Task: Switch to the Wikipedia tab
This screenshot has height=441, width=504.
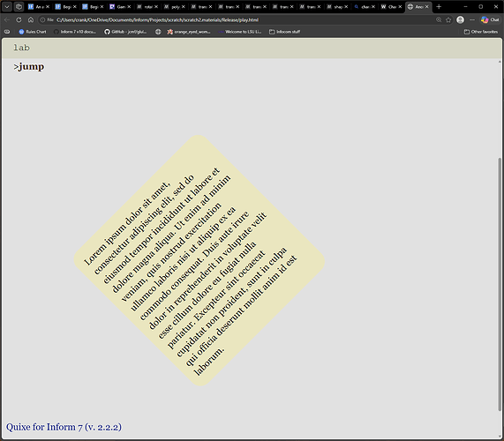Action: click(388, 6)
